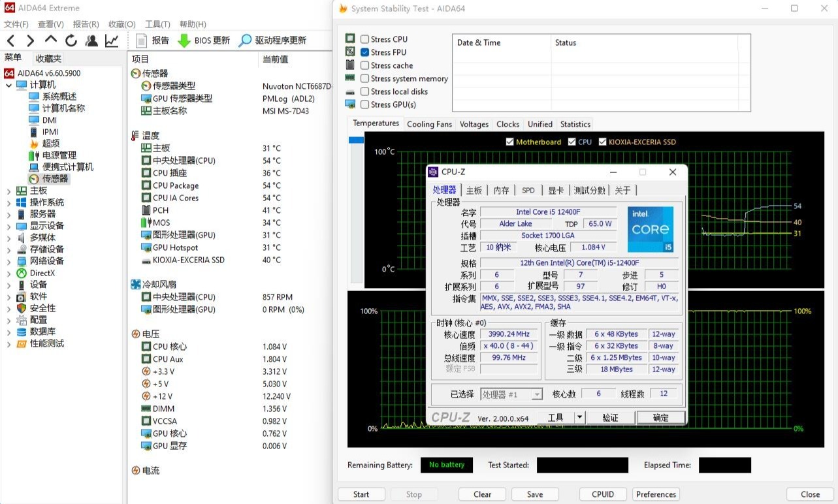838x504 pixels.
Task: Select 便携式计算机 in the tree
Action: (68, 167)
